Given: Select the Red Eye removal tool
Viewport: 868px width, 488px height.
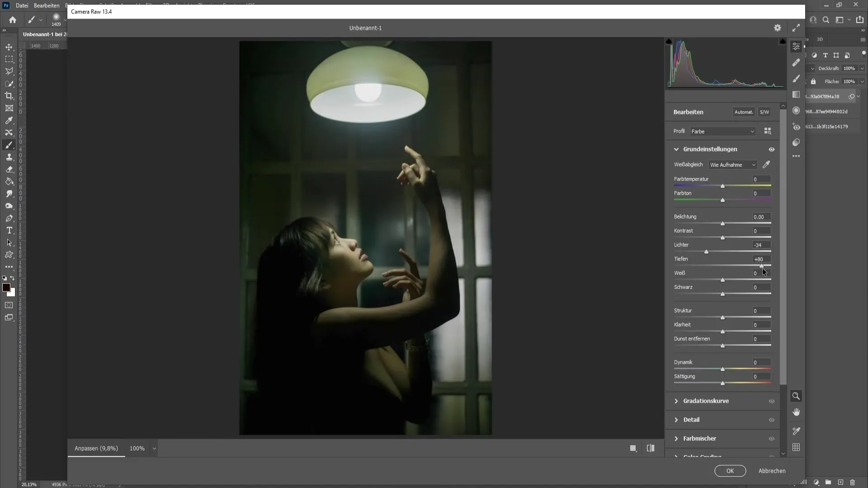Looking at the screenshot, I should coord(796,127).
